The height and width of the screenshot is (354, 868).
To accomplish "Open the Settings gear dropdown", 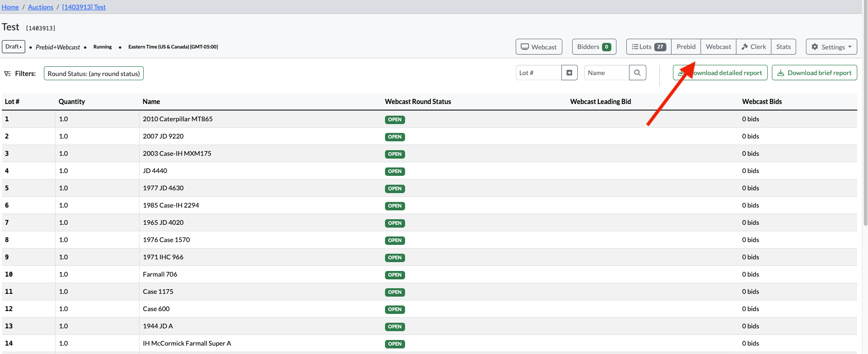I will coord(831,47).
